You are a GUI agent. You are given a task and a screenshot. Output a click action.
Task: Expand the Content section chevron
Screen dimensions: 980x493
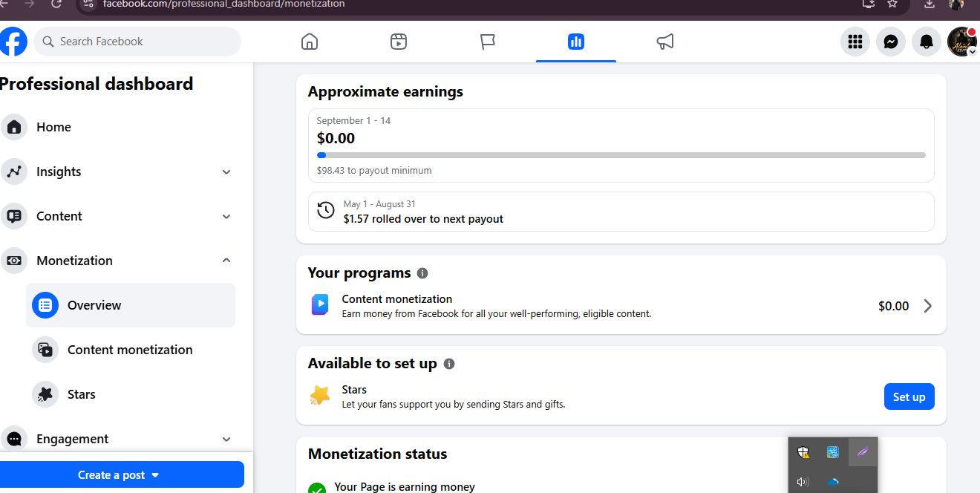click(226, 216)
